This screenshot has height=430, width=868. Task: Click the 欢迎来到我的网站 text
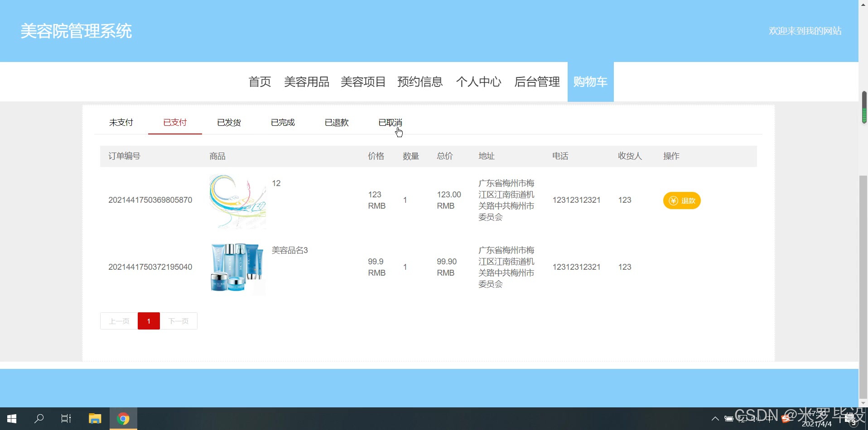pos(805,31)
